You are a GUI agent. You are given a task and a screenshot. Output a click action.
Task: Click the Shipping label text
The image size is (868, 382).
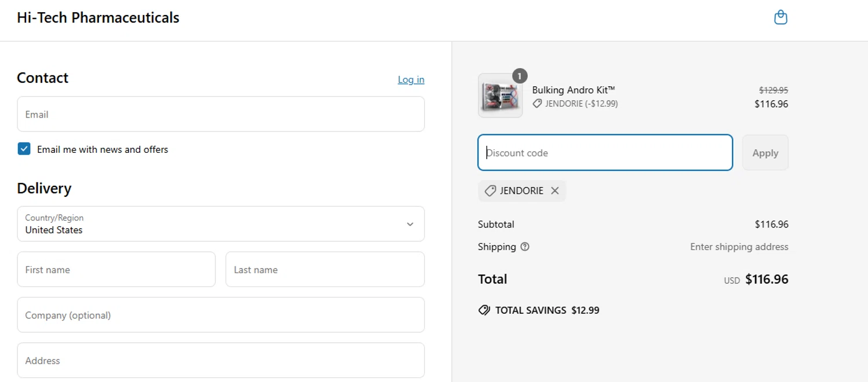pos(497,247)
